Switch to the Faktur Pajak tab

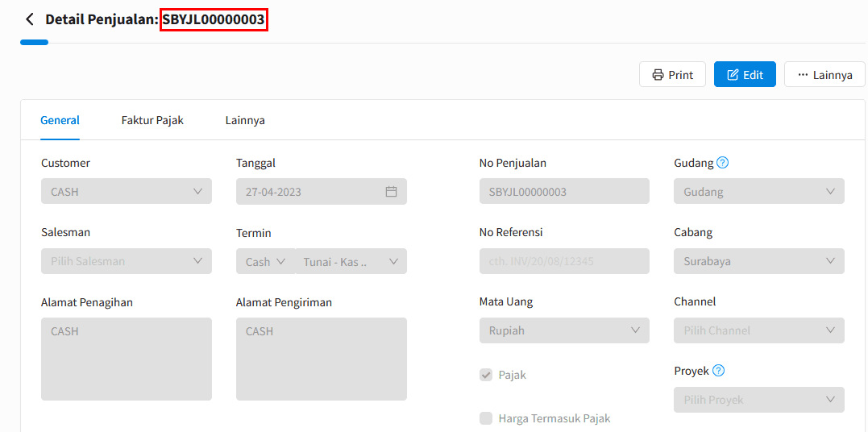pos(152,120)
